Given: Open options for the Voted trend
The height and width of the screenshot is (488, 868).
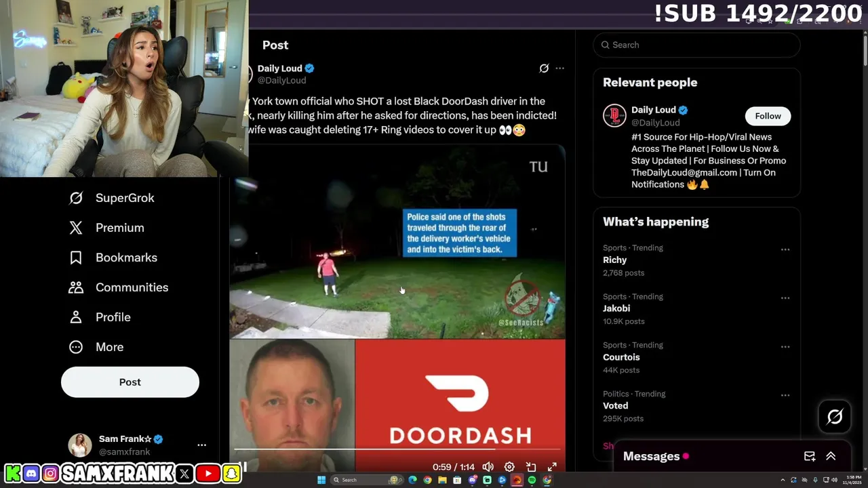Looking at the screenshot, I should (785, 396).
